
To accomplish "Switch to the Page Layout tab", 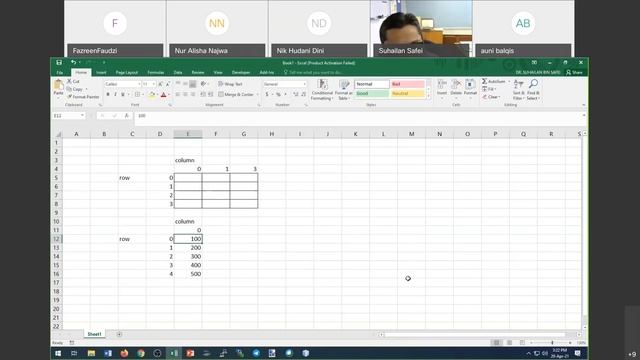I will [127, 73].
